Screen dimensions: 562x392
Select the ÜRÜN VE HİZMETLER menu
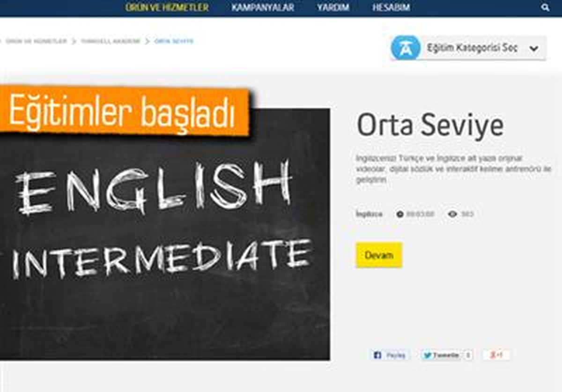coord(167,7)
